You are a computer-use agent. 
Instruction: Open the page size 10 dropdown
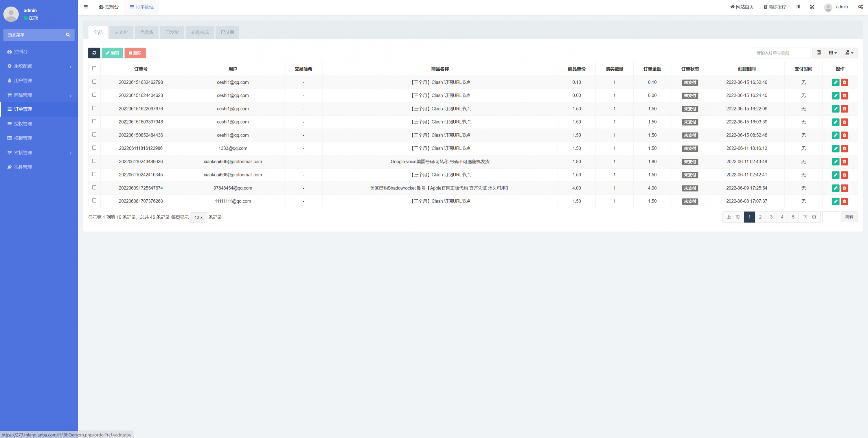point(198,217)
